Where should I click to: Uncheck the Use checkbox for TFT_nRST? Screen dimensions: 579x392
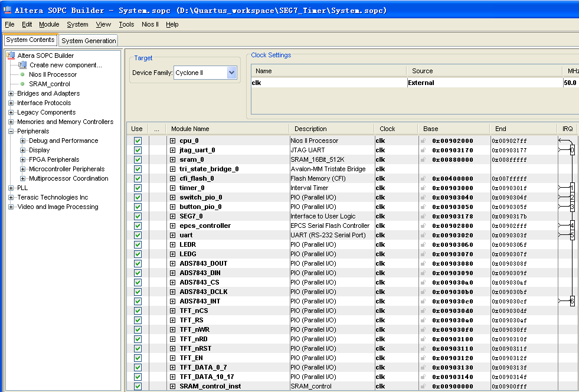click(x=138, y=348)
